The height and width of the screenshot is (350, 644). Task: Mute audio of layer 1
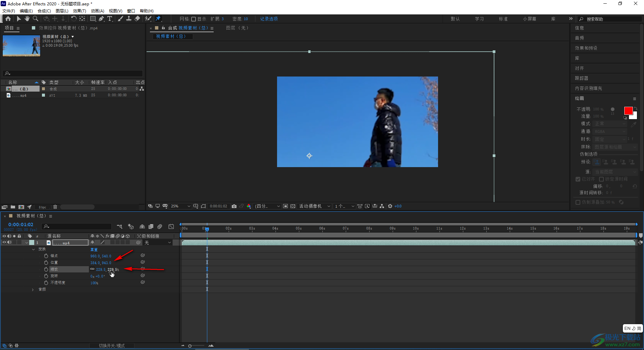9,242
